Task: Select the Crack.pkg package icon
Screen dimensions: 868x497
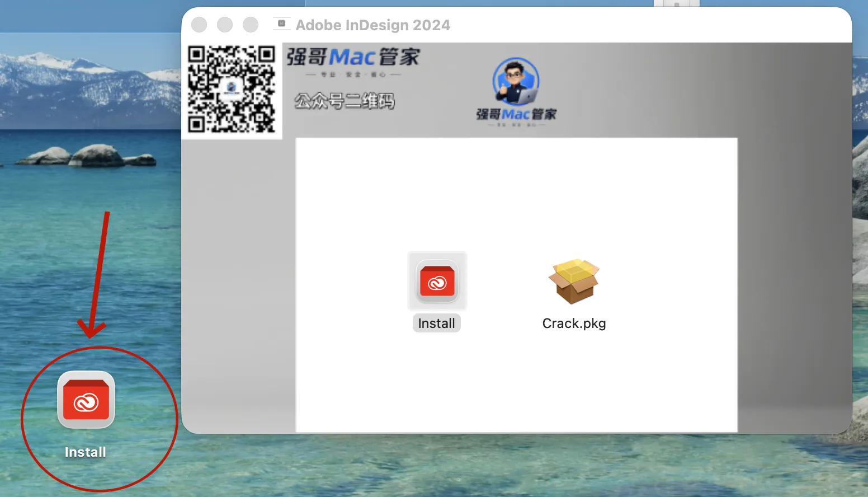Action: [x=574, y=281]
